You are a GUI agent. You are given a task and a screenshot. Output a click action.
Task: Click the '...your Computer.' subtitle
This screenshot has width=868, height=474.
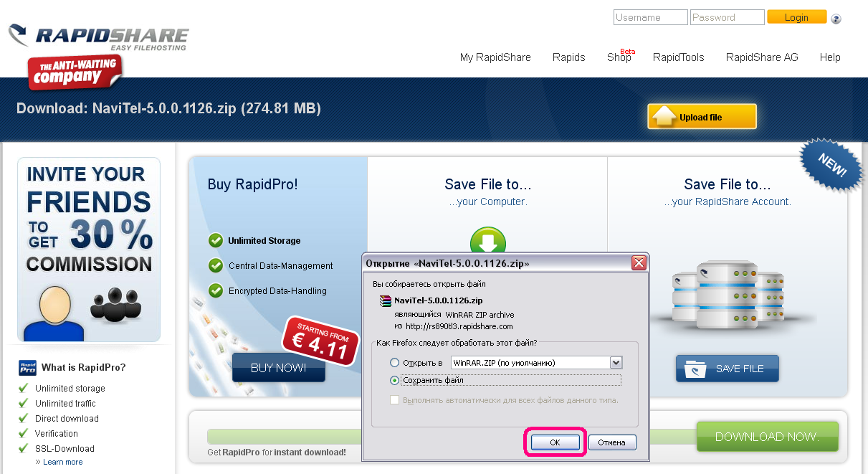point(488,202)
